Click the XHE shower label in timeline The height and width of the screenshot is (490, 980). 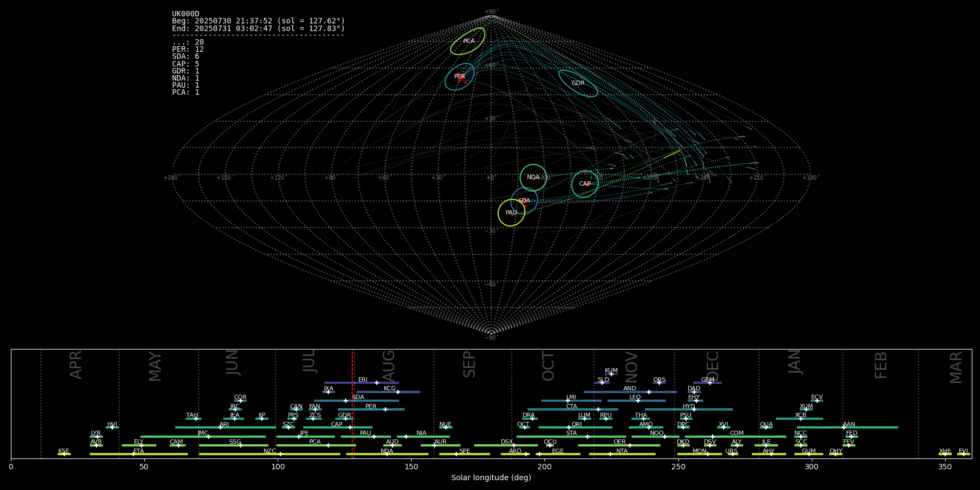[945, 451]
